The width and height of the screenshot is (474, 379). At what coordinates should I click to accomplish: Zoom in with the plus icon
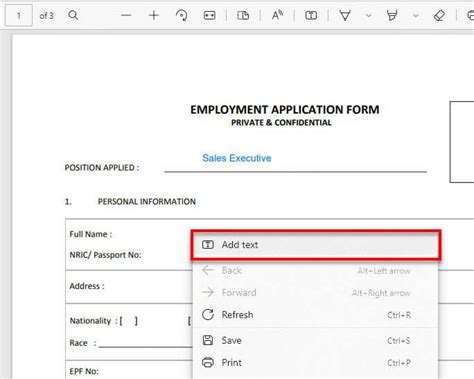coord(154,15)
